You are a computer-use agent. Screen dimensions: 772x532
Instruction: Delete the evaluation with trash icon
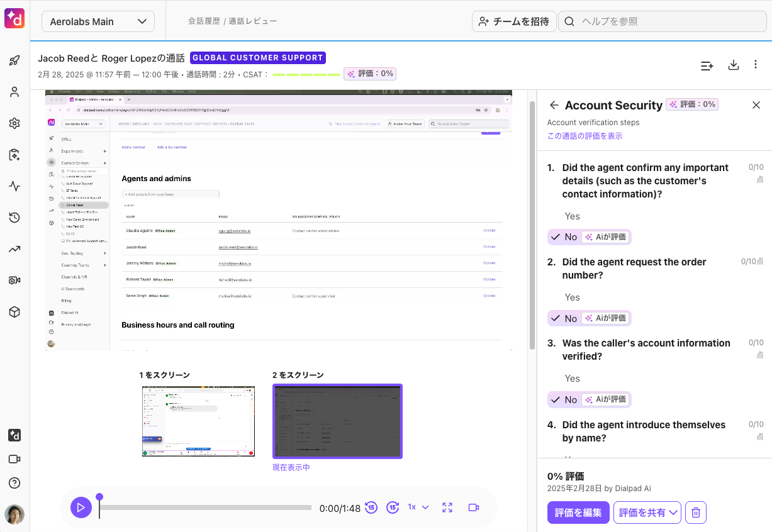pos(696,513)
